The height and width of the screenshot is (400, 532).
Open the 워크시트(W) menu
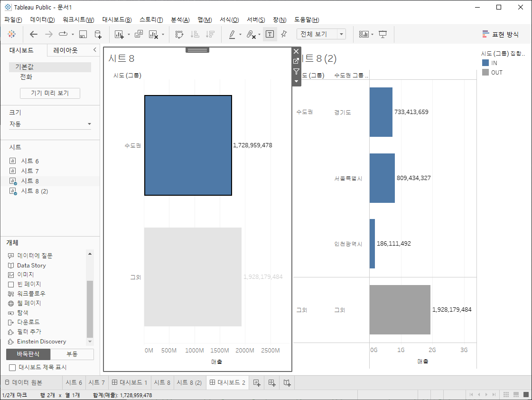pos(78,19)
